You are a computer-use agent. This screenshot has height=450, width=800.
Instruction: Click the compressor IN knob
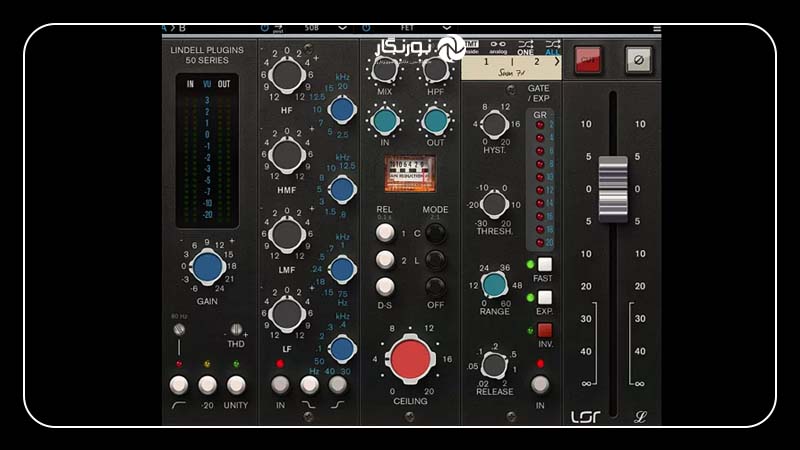point(385,121)
